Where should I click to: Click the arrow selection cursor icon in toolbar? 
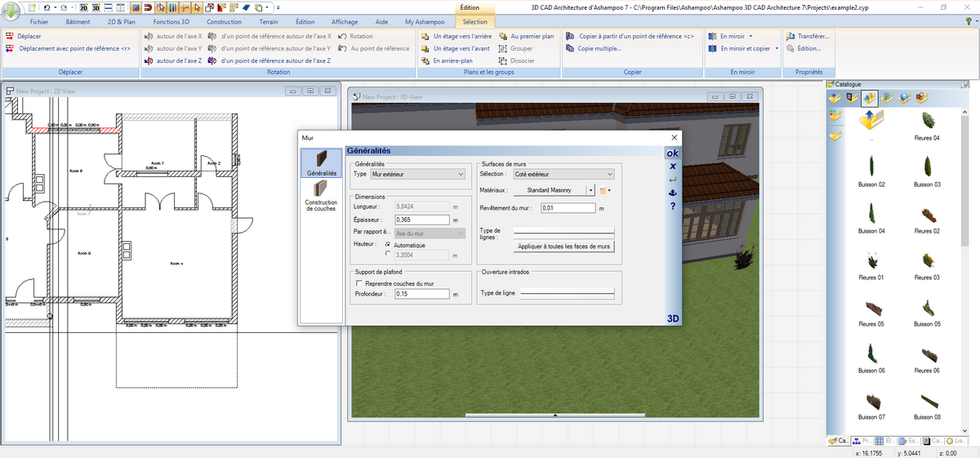(197, 7)
